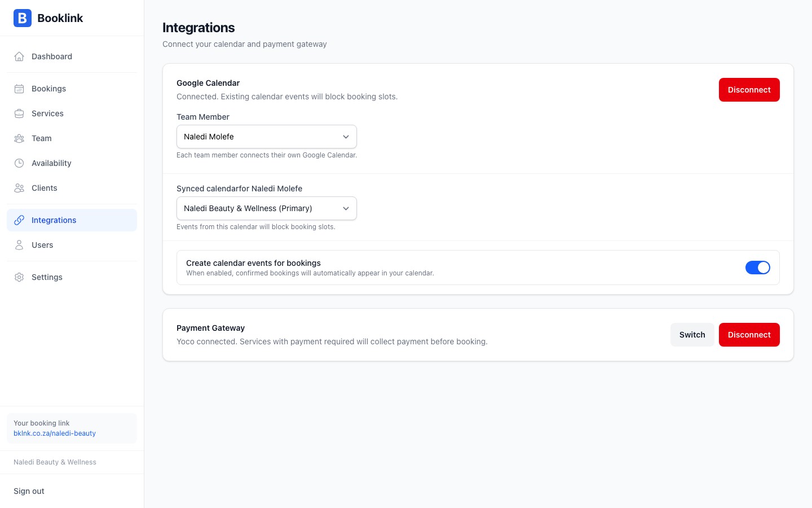Click the Integrations link icon
This screenshot has width=812, height=508.
(19, 220)
